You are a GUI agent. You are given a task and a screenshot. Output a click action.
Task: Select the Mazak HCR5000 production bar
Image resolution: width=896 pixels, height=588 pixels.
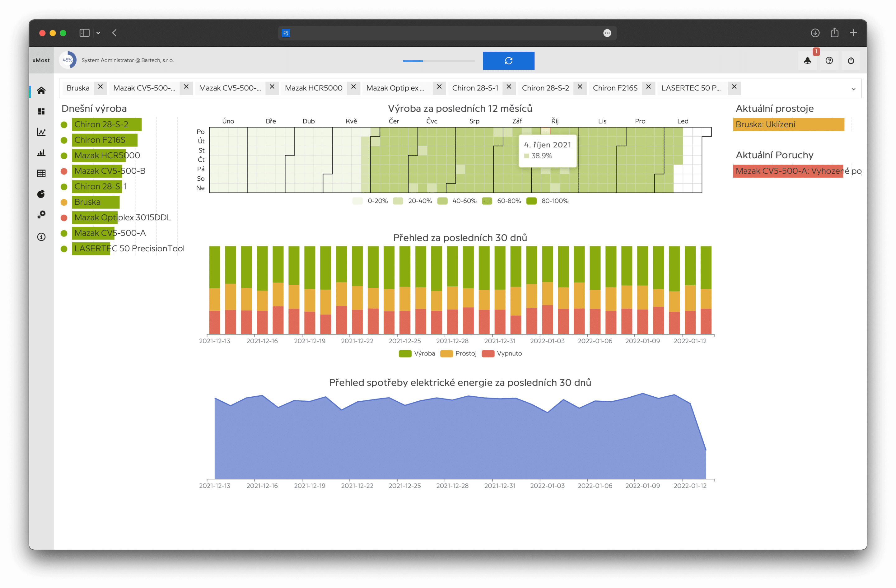[x=99, y=155]
